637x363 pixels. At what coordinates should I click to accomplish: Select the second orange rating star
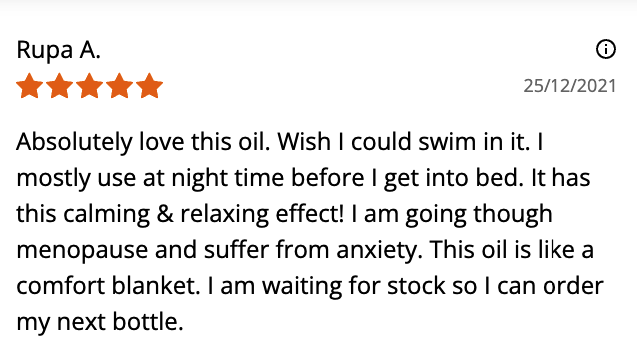(60, 86)
